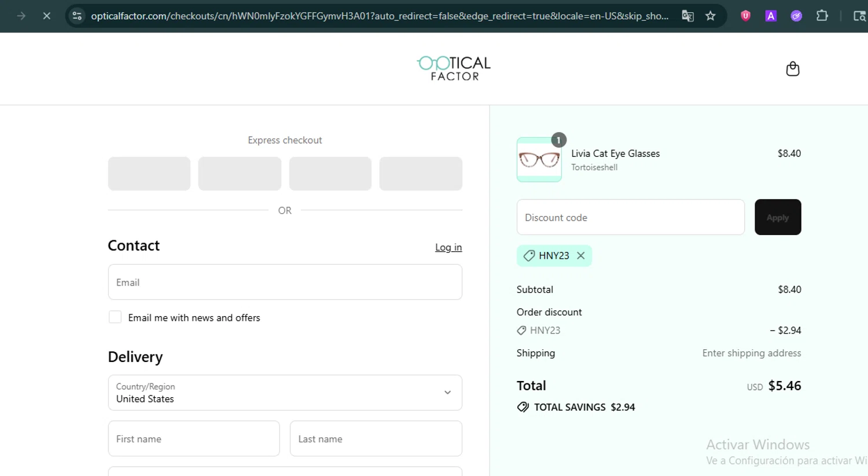Viewport: 868px width, 476px height.
Task: Click the Tortoiseshell variant text
Action: (594, 167)
